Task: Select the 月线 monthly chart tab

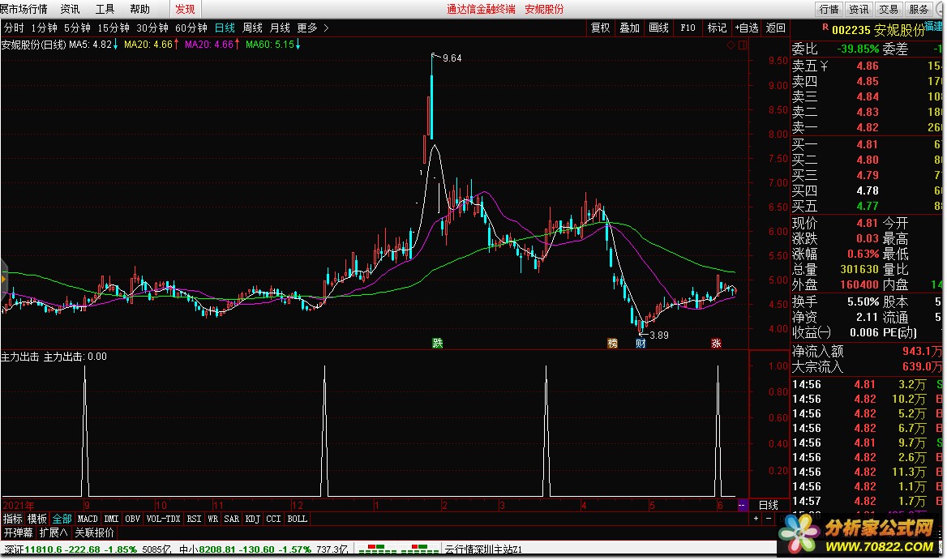Action: (280, 28)
